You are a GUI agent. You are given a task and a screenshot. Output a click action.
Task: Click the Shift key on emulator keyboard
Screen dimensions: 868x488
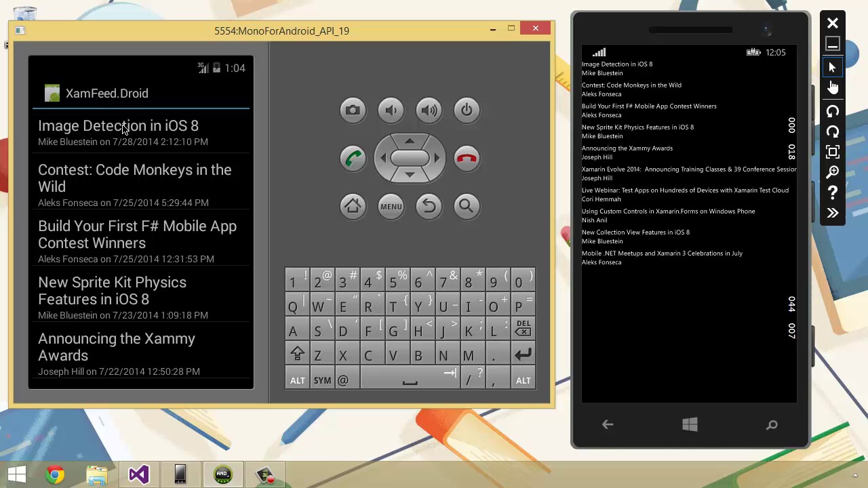[x=297, y=354]
